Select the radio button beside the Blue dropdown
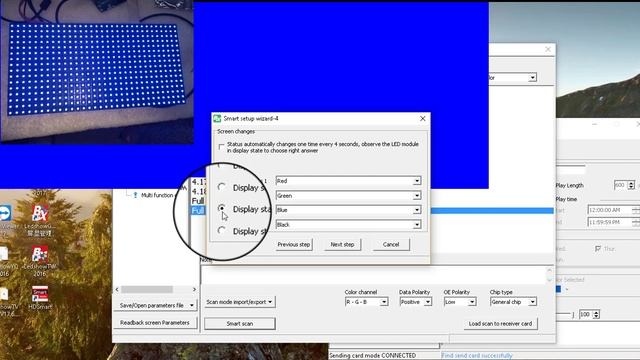The image size is (640, 360). [x=222, y=208]
